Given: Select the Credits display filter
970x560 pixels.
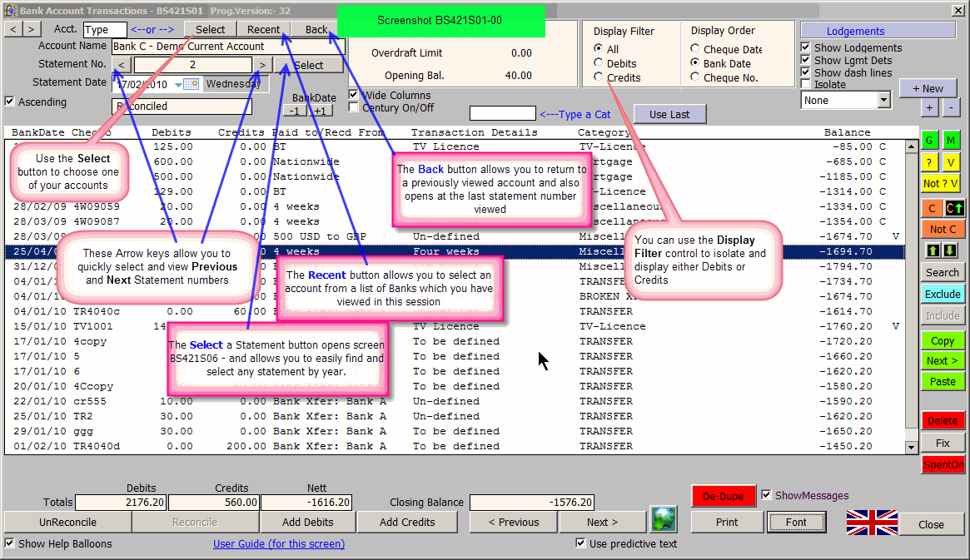Looking at the screenshot, I should 598,77.
